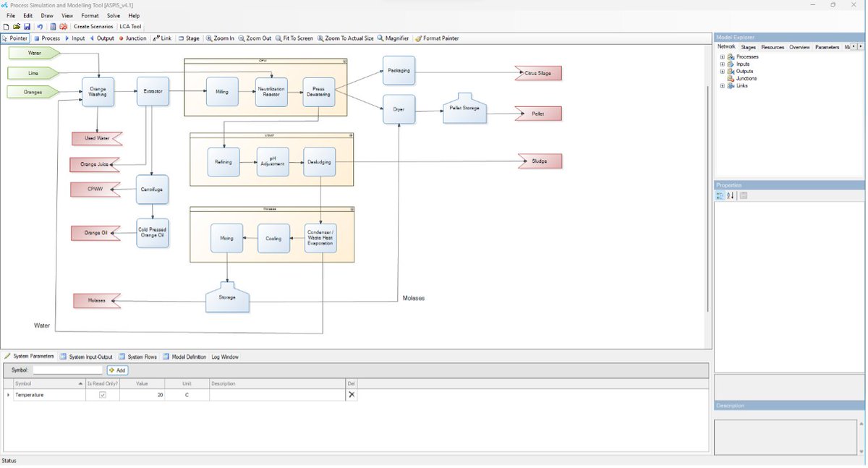This screenshot has width=868, height=468.
Task: Delete the Temperature row with the X
Action: [x=352, y=395]
